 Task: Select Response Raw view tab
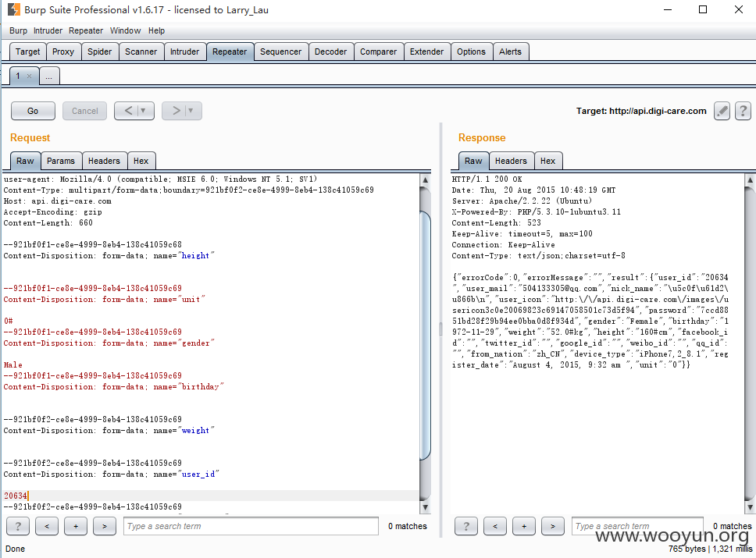click(x=473, y=161)
